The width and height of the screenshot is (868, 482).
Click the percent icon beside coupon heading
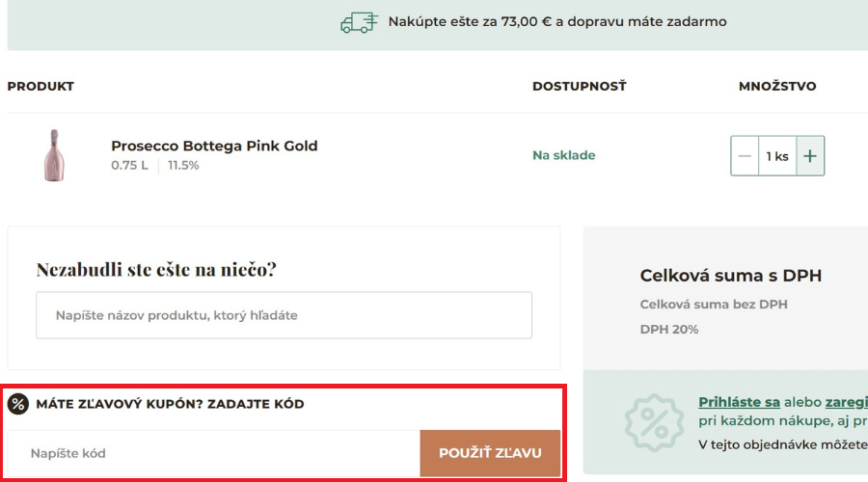click(18, 404)
